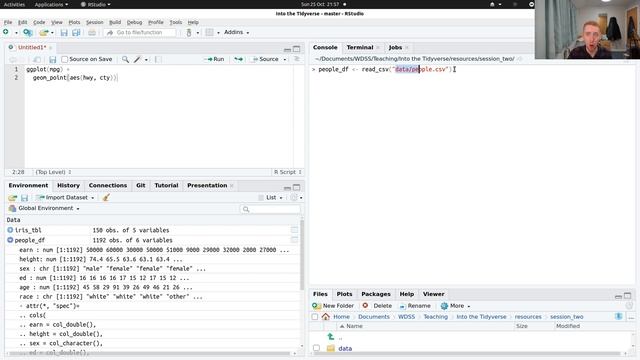Click the Environment search field
640x360 pixels.
tap(270, 209)
